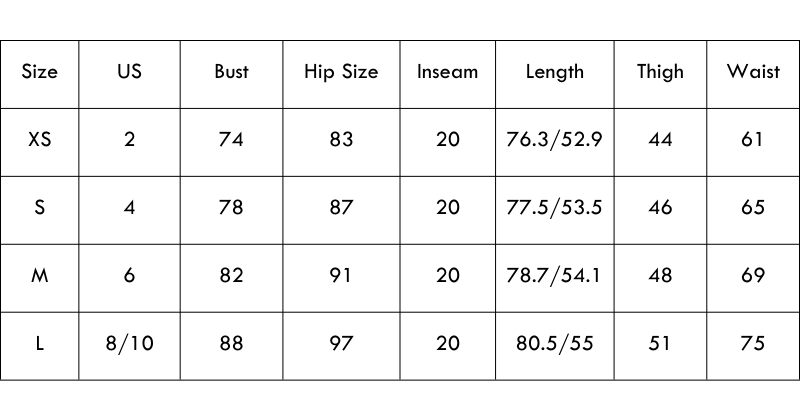Select the Bust column header

click(x=231, y=72)
